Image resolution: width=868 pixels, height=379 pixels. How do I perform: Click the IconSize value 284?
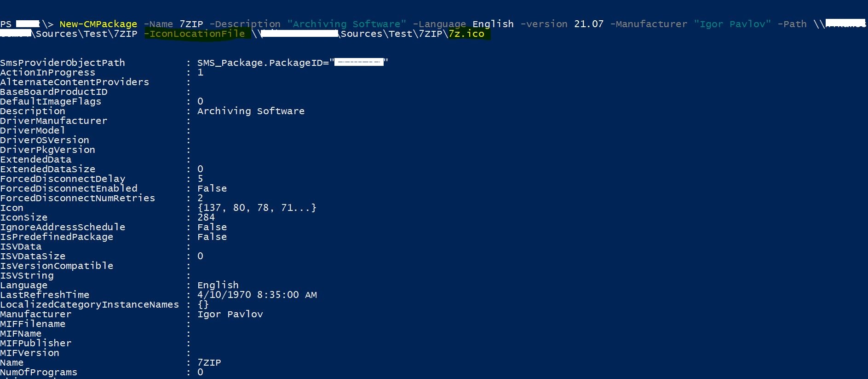coord(206,217)
